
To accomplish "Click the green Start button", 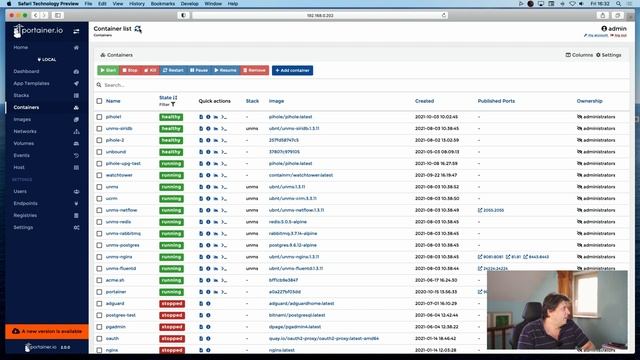I will (108, 70).
